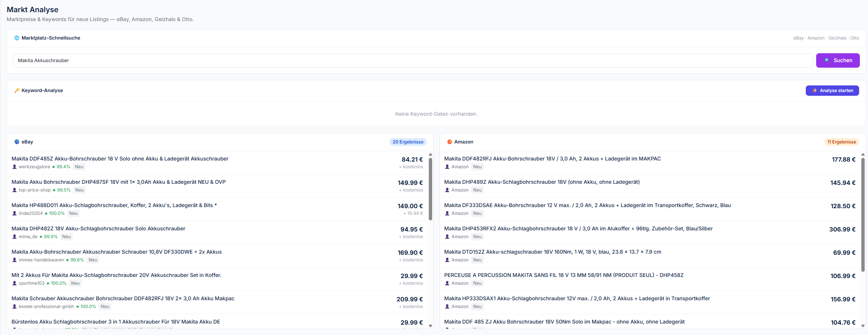Click the Amazon price 306.99 €

pos(842,229)
